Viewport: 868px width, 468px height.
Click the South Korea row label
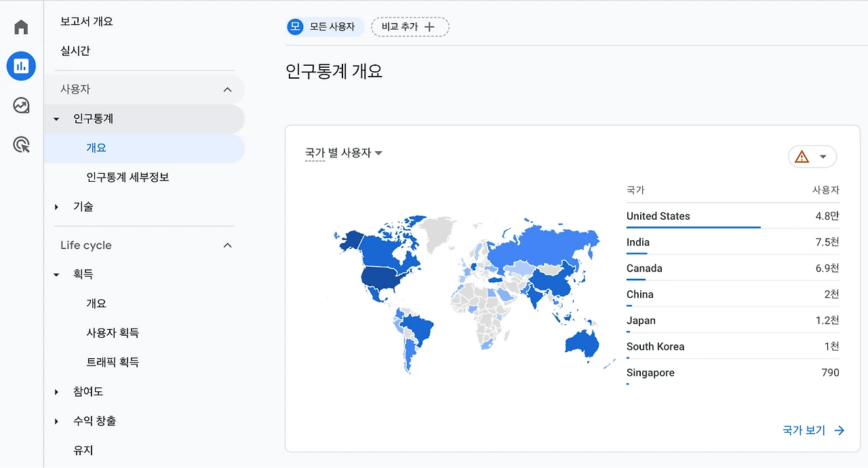[655, 347]
